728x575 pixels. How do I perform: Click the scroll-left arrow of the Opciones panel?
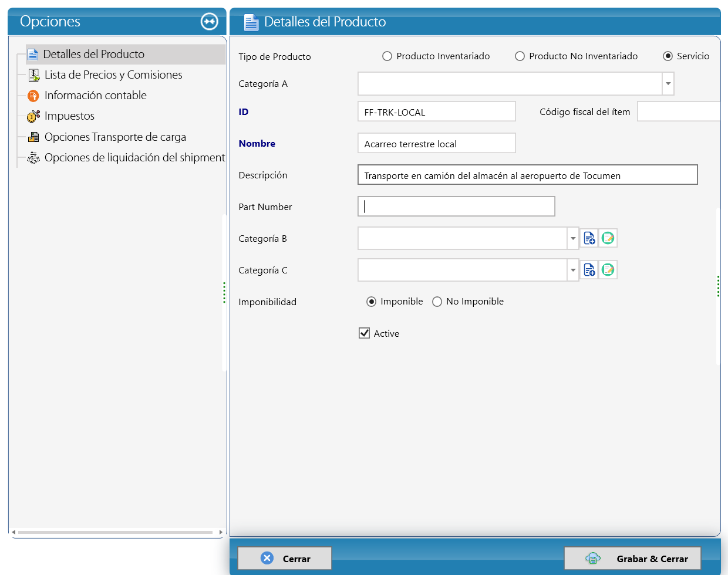(14, 532)
